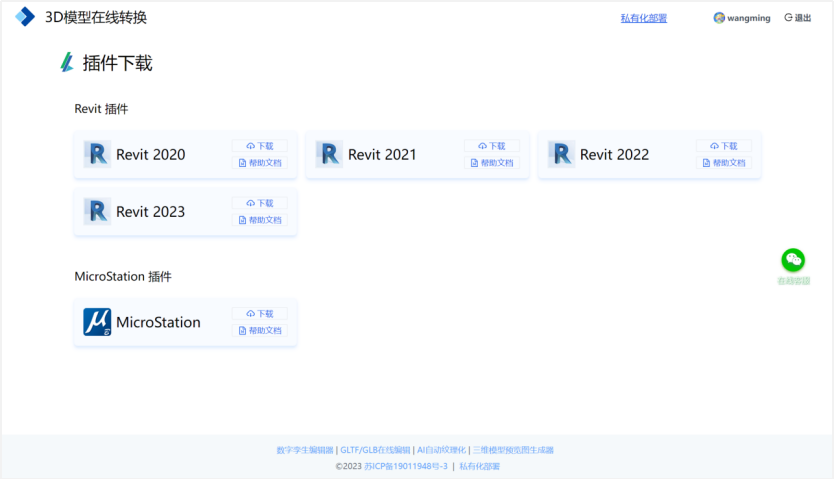834x479 pixels.
Task: Click the Revit 2023 R logo icon
Action: tap(97, 212)
